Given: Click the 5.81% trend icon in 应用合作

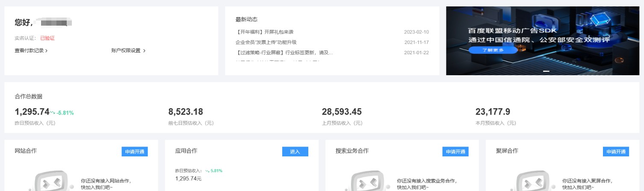Looking at the screenshot, I should click(x=207, y=170).
